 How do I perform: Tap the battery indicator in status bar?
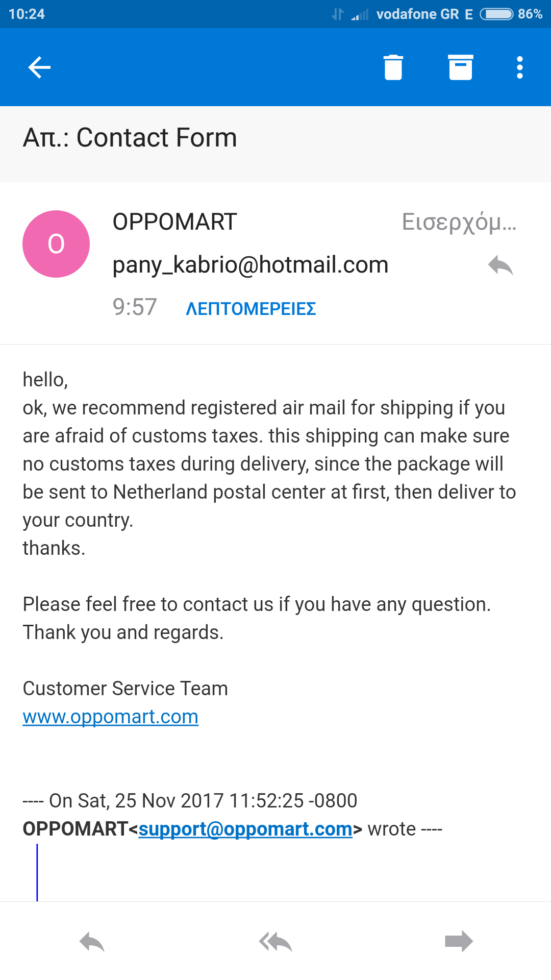pyautogui.click(x=496, y=14)
